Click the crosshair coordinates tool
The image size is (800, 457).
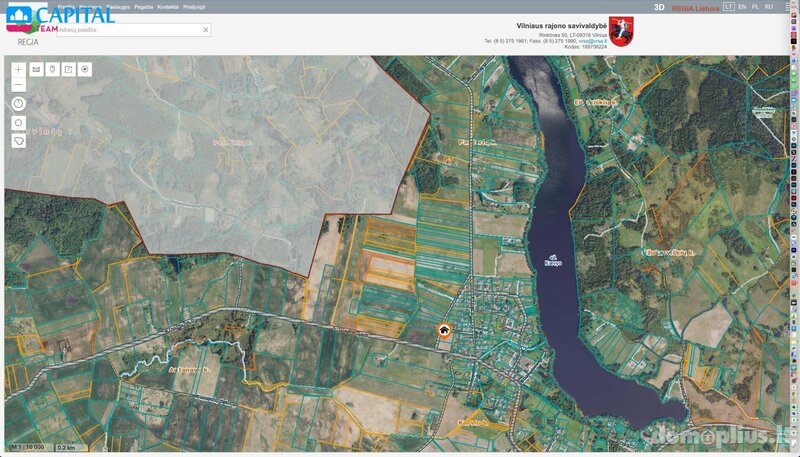pos(18,123)
